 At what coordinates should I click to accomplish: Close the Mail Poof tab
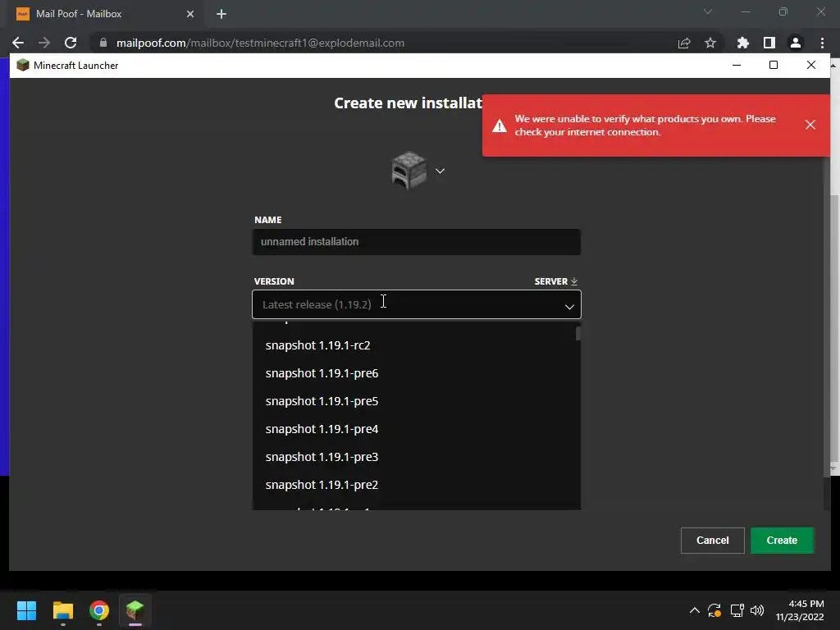pyautogui.click(x=190, y=14)
